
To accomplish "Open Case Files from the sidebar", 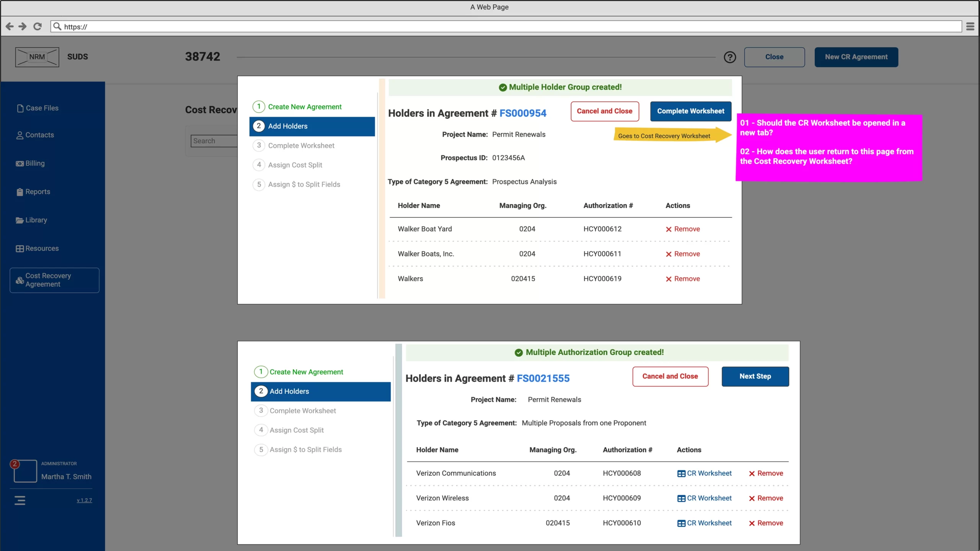I will (x=42, y=108).
